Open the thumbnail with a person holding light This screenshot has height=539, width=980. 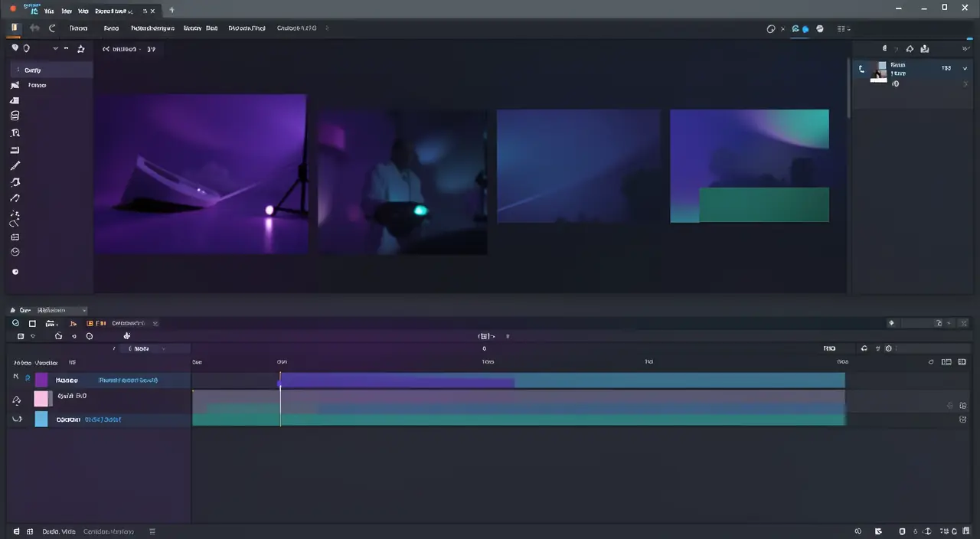point(403,182)
